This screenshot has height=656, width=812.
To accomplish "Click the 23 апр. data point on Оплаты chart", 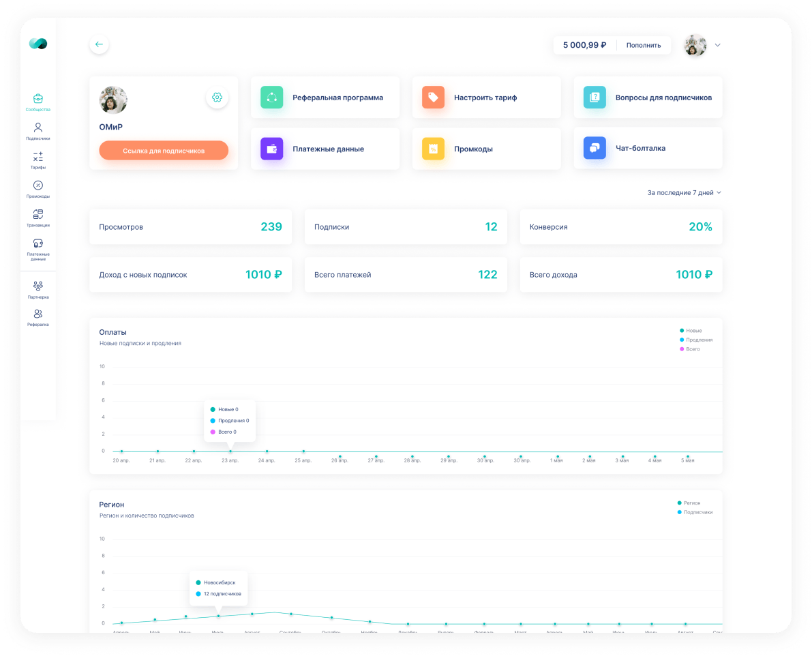I will coord(230,451).
